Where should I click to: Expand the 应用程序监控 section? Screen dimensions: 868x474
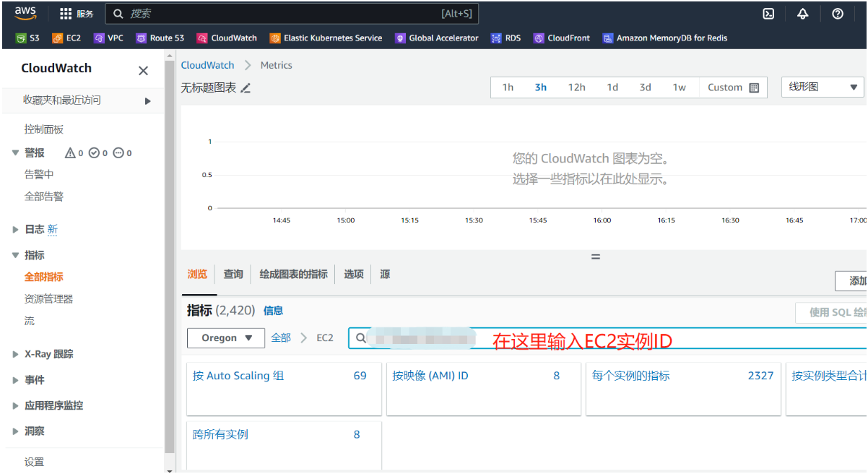(16, 406)
